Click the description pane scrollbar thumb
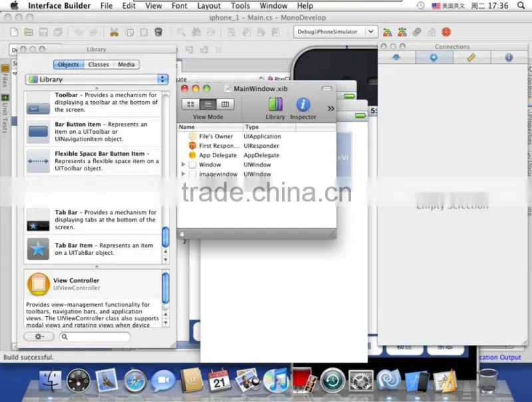 point(166,289)
